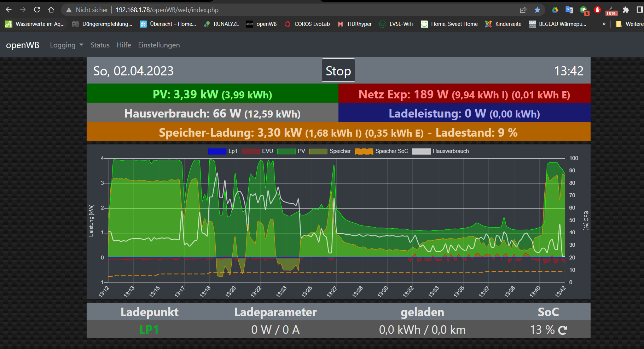The image size is (644, 349).
Task: Open the Hilfe menu item
Action: [x=124, y=45]
